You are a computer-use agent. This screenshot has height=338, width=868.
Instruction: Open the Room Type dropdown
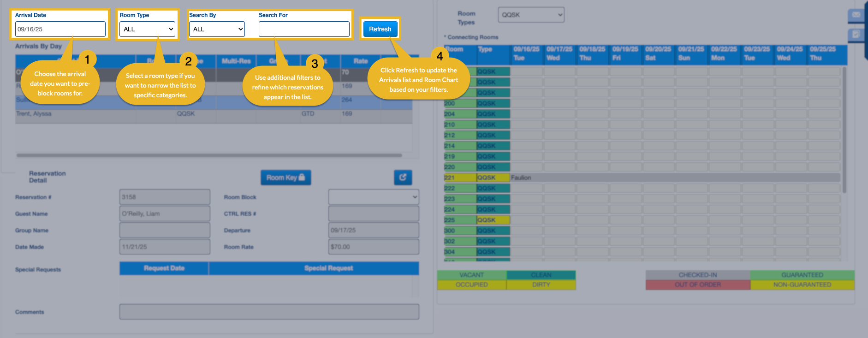[148, 29]
